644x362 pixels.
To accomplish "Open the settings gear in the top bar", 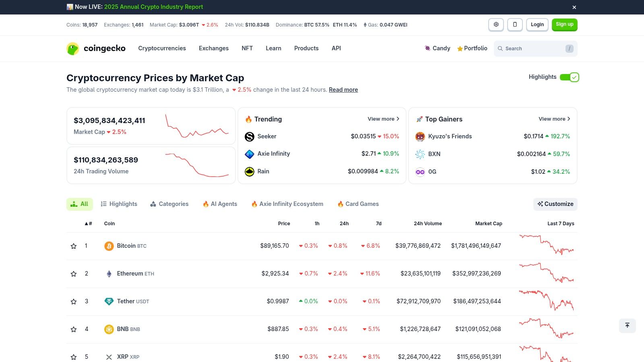I will pyautogui.click(x=496, y=25).
